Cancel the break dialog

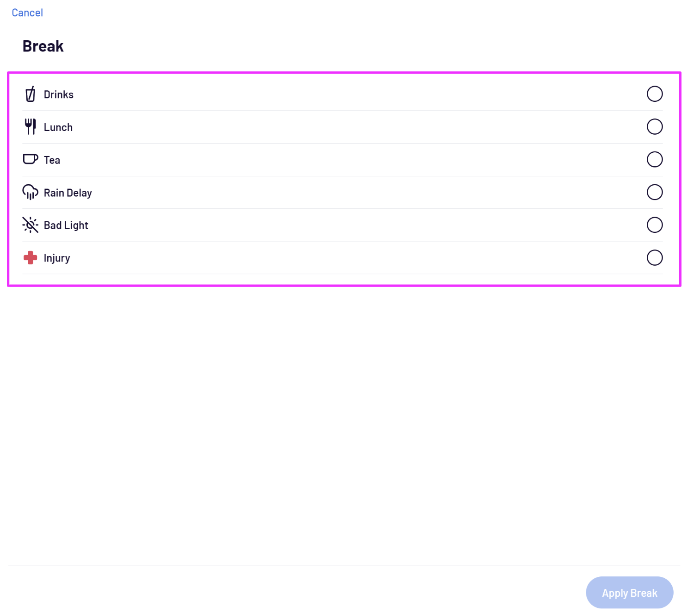pyautogui.click(x=27, y=13)
